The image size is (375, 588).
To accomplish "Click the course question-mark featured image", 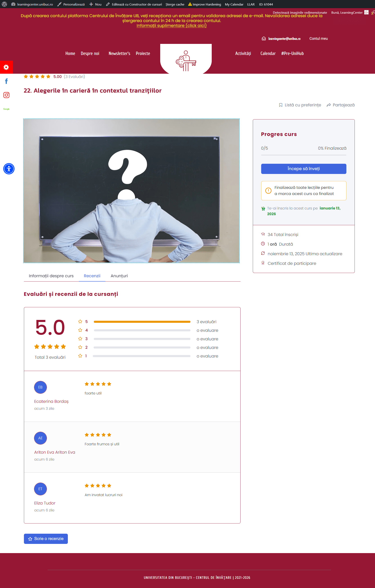I will (132, 191).
